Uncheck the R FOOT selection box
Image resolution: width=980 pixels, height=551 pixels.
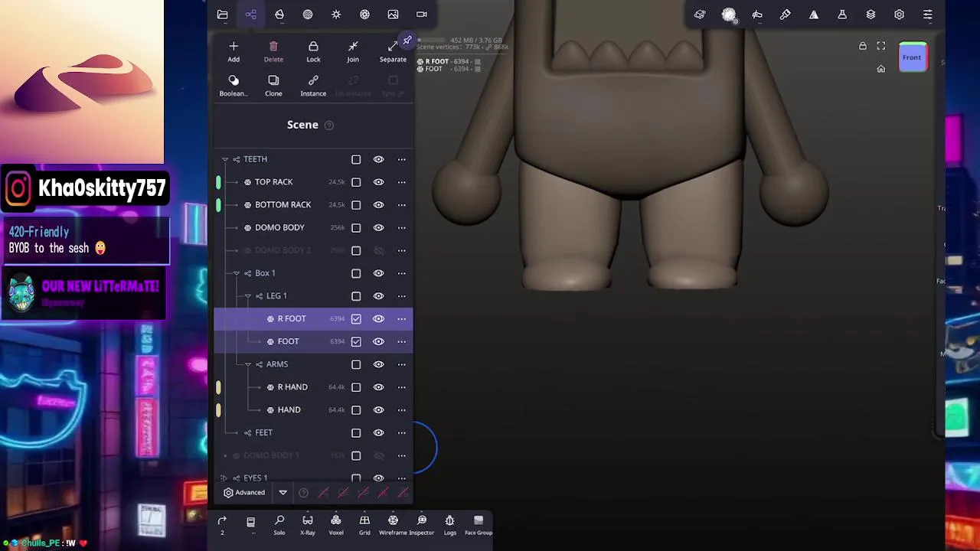(356, 319)
